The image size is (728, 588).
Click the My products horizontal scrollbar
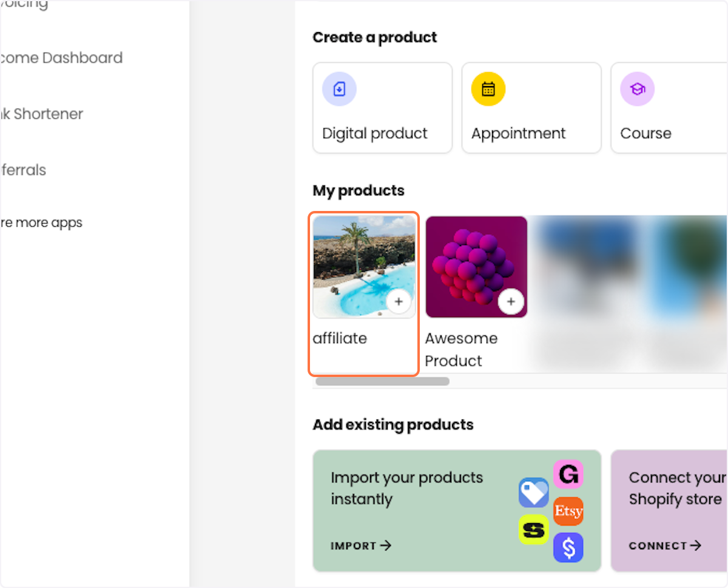point(382,381)
